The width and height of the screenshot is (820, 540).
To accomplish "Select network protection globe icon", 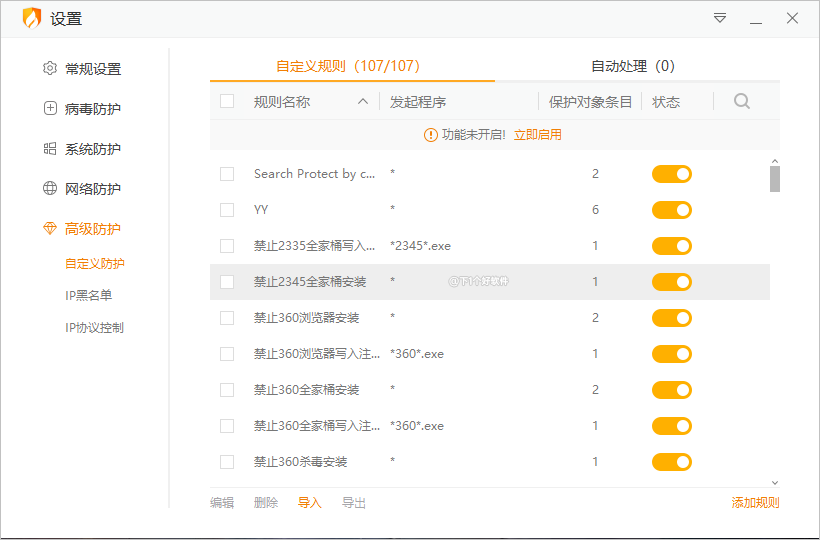I will [50, 189].
